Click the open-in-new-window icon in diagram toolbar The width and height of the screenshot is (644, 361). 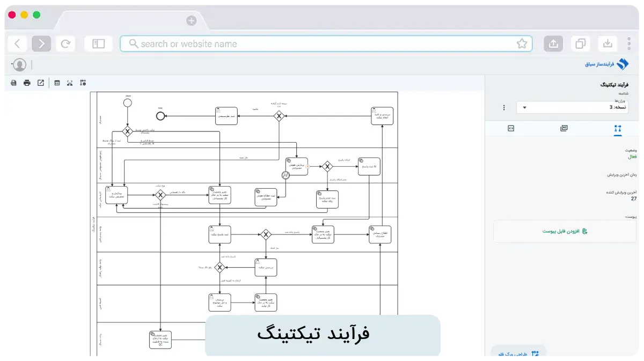coord(41,83)
